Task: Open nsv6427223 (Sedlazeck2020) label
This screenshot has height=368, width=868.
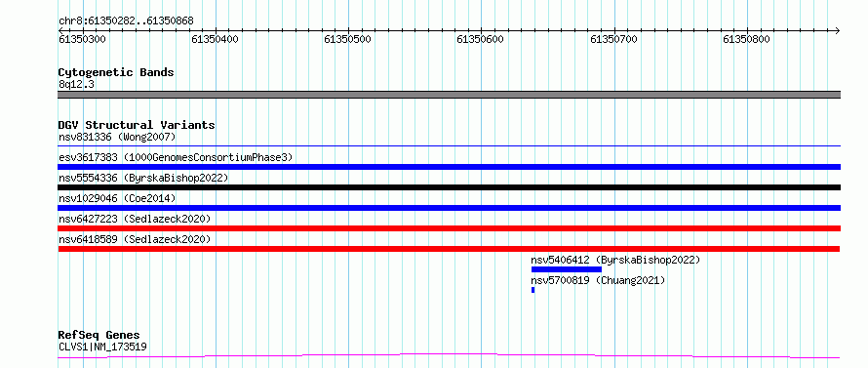Action: (x=135, y=219)
